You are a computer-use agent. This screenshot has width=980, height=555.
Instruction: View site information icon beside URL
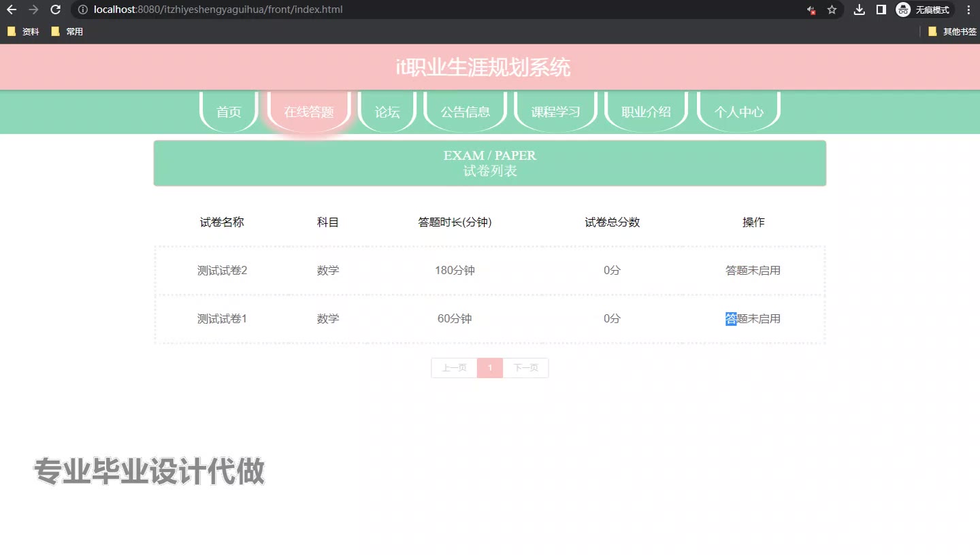[x=83, y=10]
